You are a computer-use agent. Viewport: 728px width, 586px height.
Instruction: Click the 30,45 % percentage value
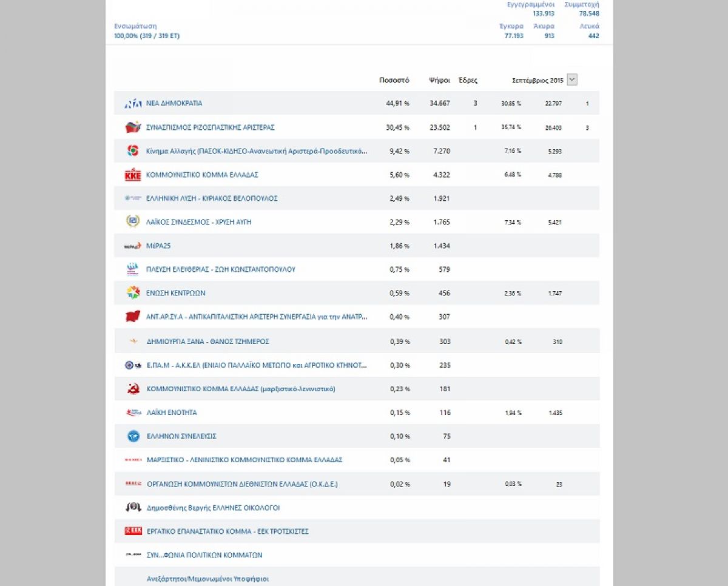[x=397, y=127]
